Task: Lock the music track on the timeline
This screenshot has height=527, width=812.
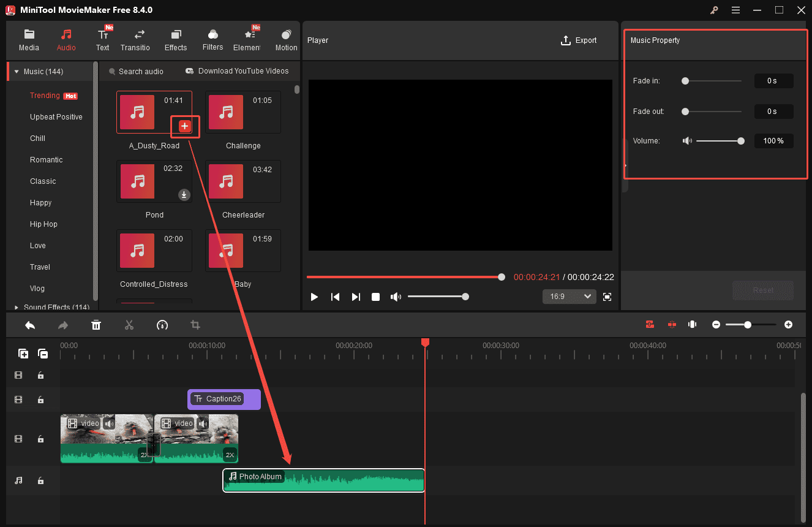Action: [40, 480]
